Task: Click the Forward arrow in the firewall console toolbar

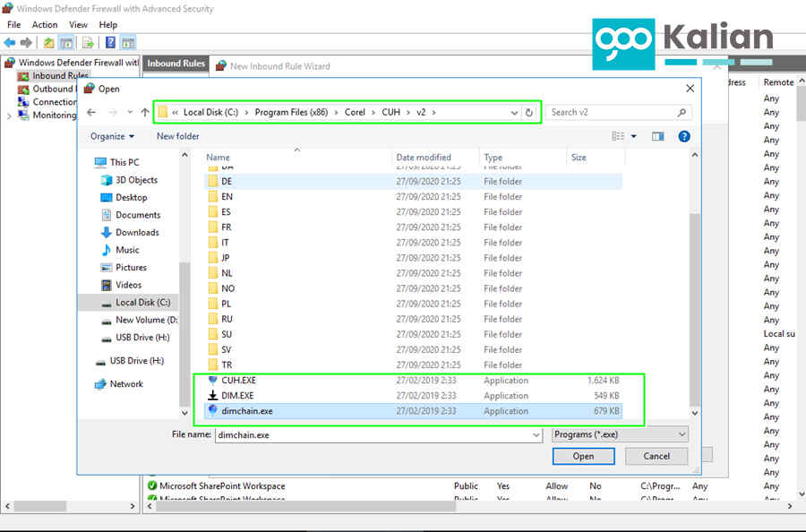Action: (26, 43)
